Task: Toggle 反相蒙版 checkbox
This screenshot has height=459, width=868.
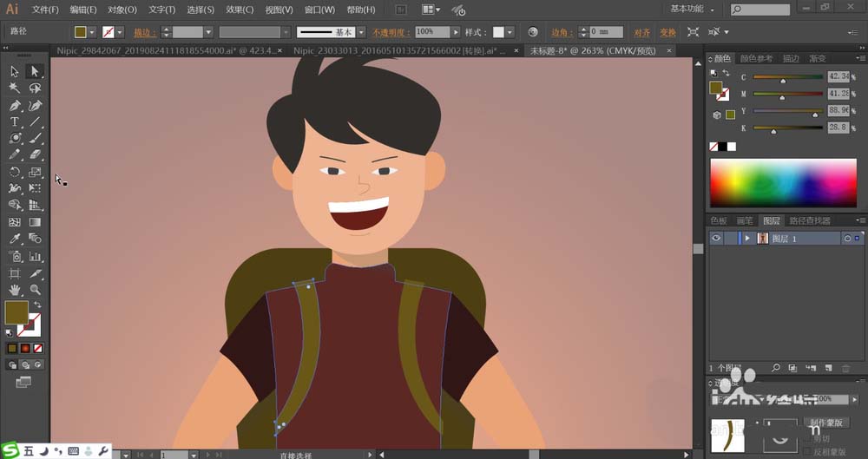Action: [807, 452]
